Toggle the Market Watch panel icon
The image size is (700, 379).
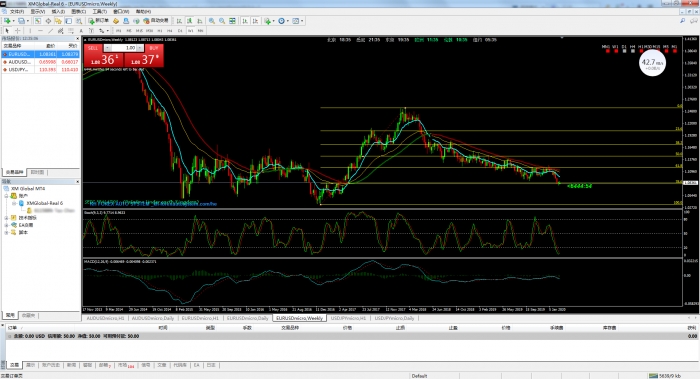click(x=38, y=21)
